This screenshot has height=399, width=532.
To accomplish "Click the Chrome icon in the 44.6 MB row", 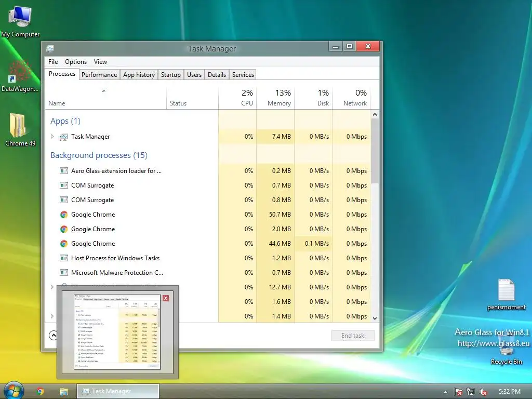I will coord(64,244).
